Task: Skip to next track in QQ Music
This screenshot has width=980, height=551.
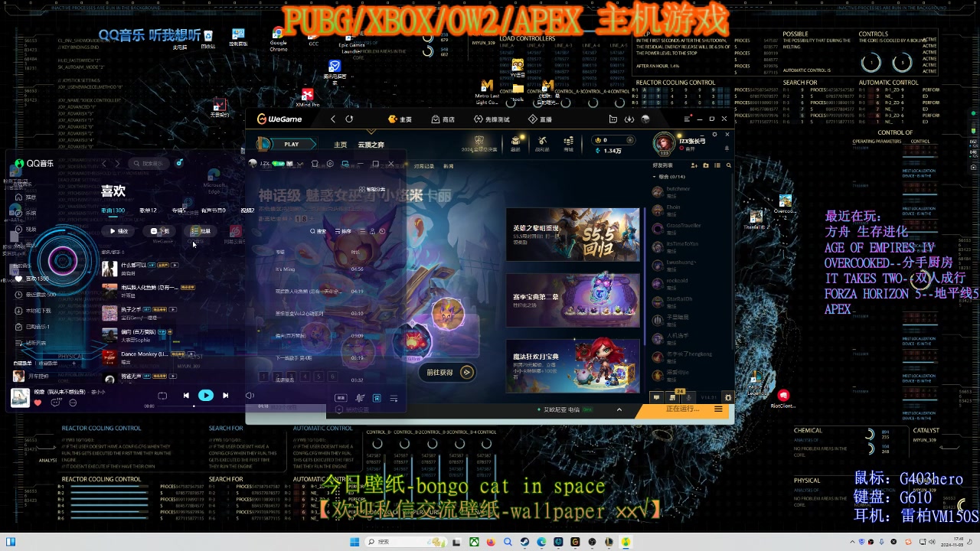Action: [x=225, y=395]
